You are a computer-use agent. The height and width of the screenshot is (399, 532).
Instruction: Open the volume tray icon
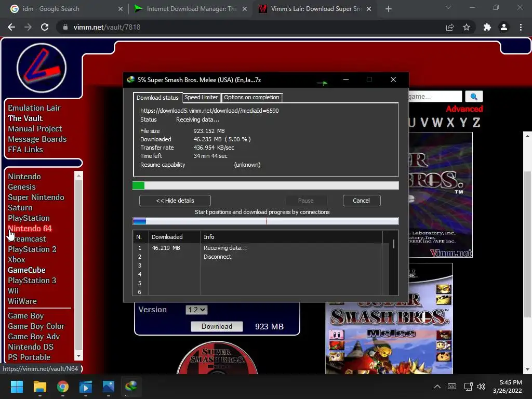pos(481,387)
